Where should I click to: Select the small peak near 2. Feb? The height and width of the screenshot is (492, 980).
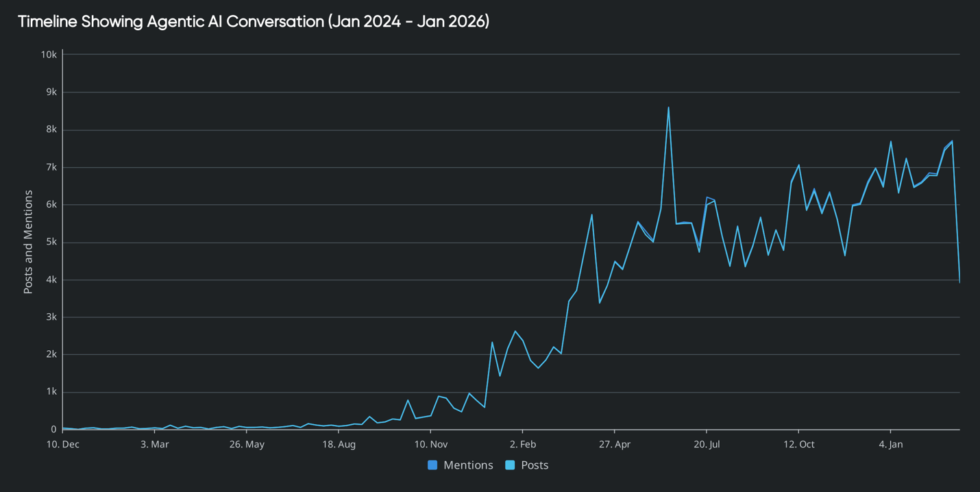(x=516, y=330)
